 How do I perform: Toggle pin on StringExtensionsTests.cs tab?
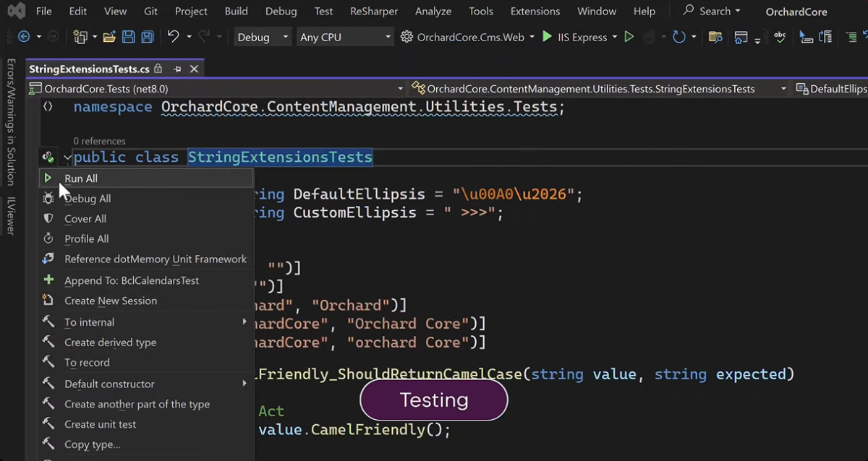(x=177, y=69)
